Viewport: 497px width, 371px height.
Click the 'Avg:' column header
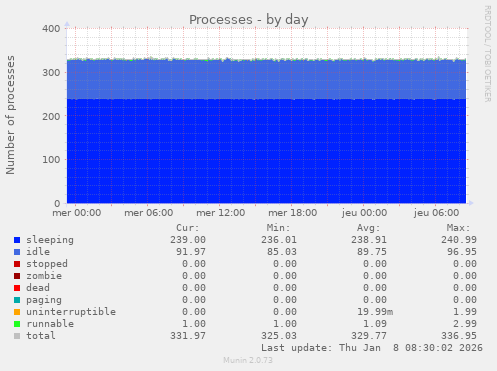point(369,228)
